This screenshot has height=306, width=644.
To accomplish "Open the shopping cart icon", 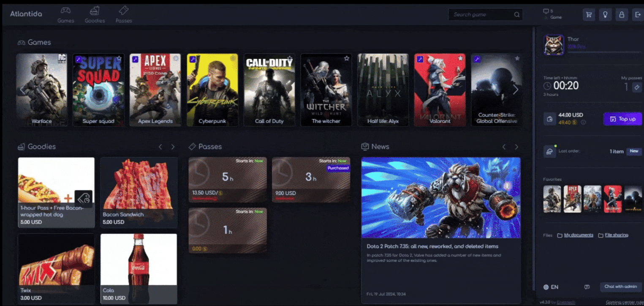I will pos(589,15).
